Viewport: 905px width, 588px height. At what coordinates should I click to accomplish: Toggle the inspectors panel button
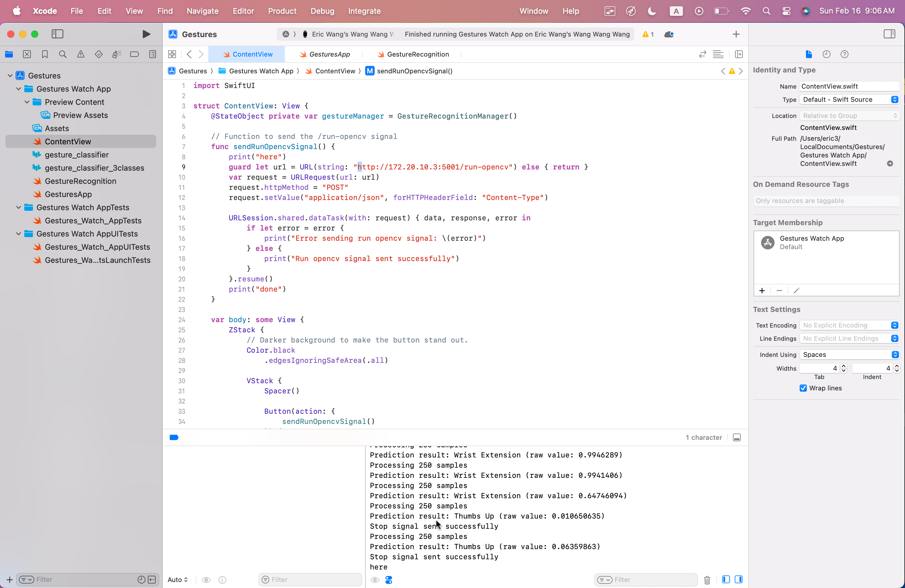(889, 34)
